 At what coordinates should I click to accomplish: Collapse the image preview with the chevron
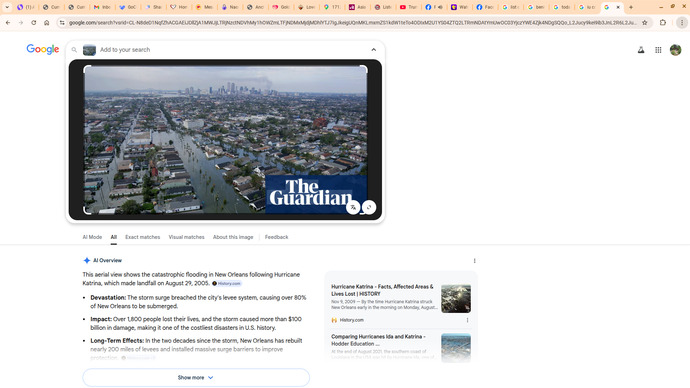(x=374, y=50)
